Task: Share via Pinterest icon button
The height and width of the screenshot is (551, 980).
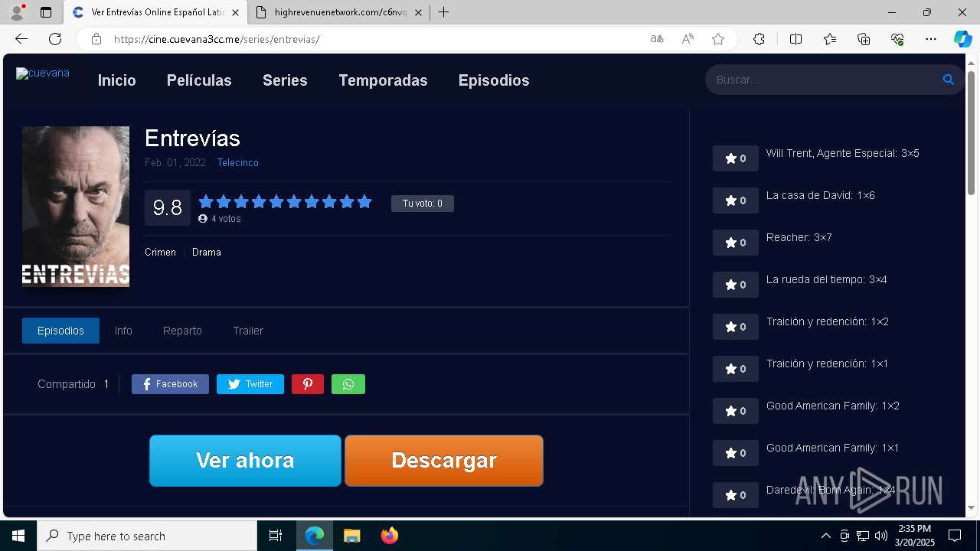Action: click(x=308, y=384)
